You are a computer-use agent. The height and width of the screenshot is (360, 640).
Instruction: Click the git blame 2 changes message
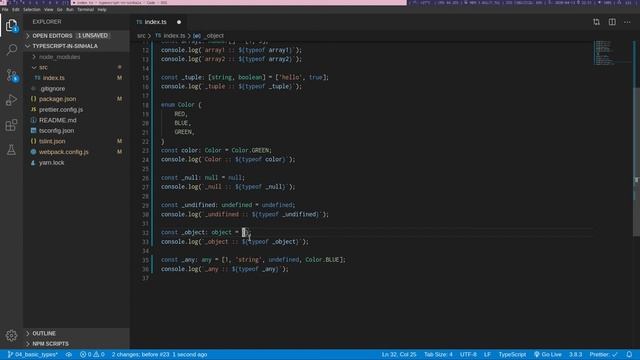click(159, 354)
